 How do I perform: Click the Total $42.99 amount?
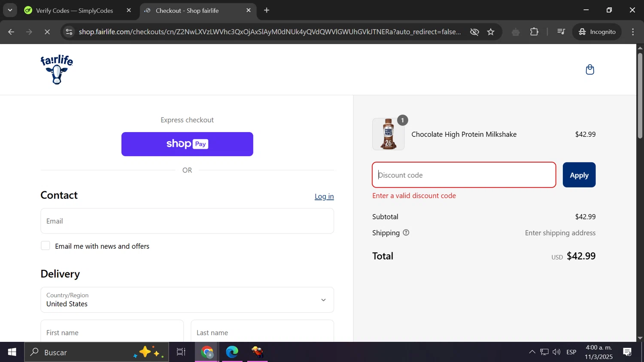click(581, 256)
